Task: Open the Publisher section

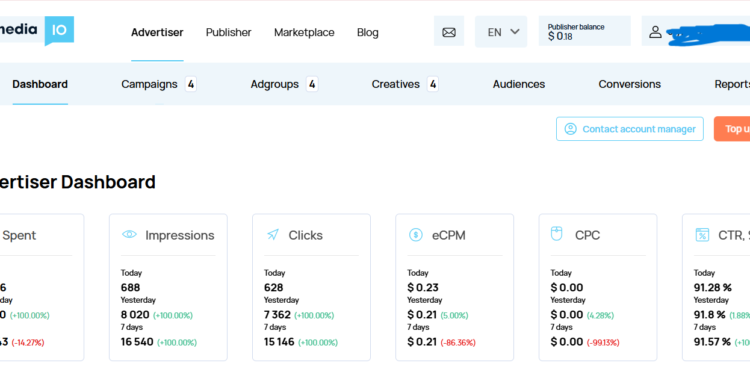Action: tap(229, 33)
